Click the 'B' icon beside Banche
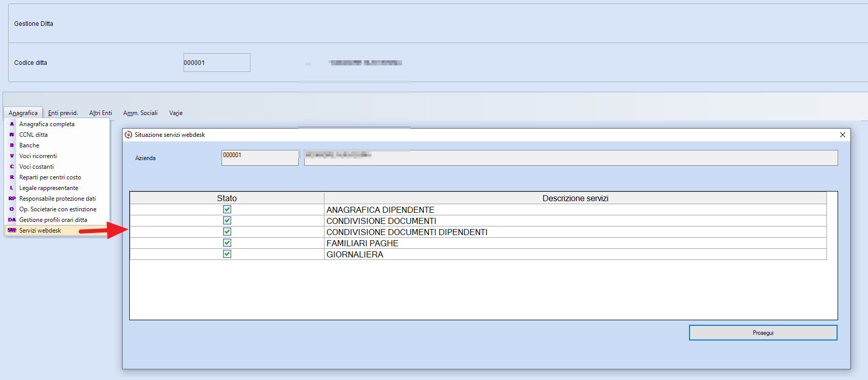Screen dimensions: 868x380 coord(12,145)
